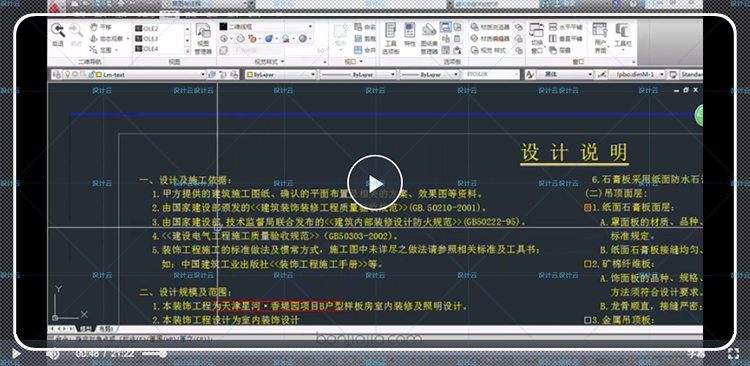Click the Switch Windows (切换窗口) icon
Viewport: 750px width, 366px height.
(537, 38)
